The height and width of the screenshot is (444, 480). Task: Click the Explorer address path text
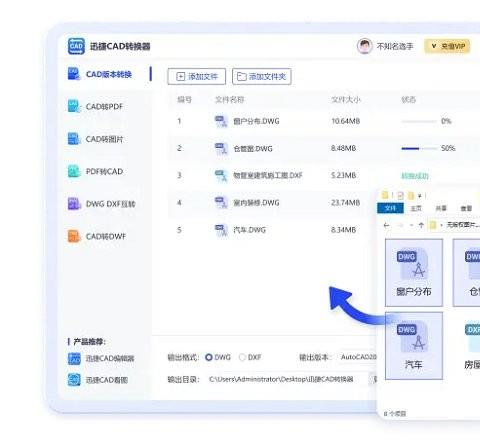coord(463,225)
